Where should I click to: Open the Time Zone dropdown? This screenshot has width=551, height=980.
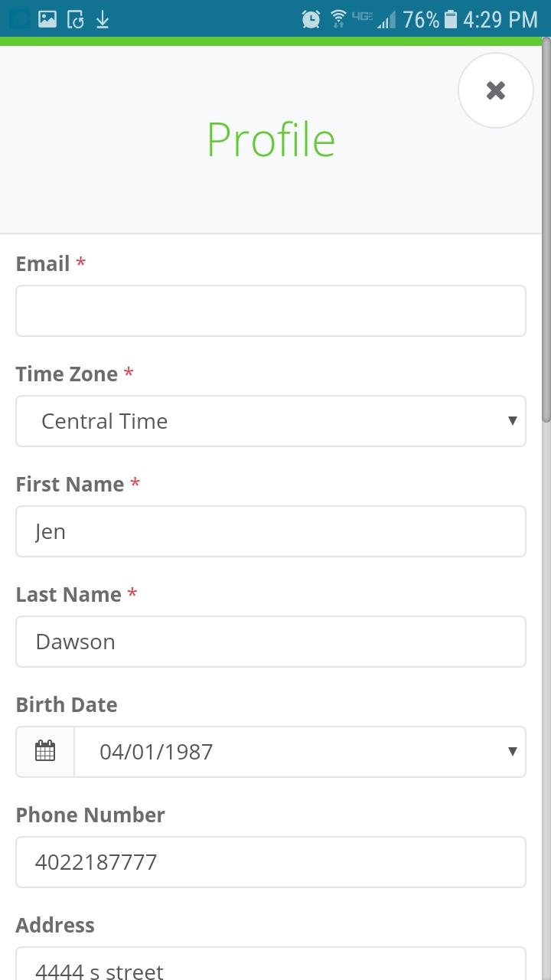click(271, 421)
